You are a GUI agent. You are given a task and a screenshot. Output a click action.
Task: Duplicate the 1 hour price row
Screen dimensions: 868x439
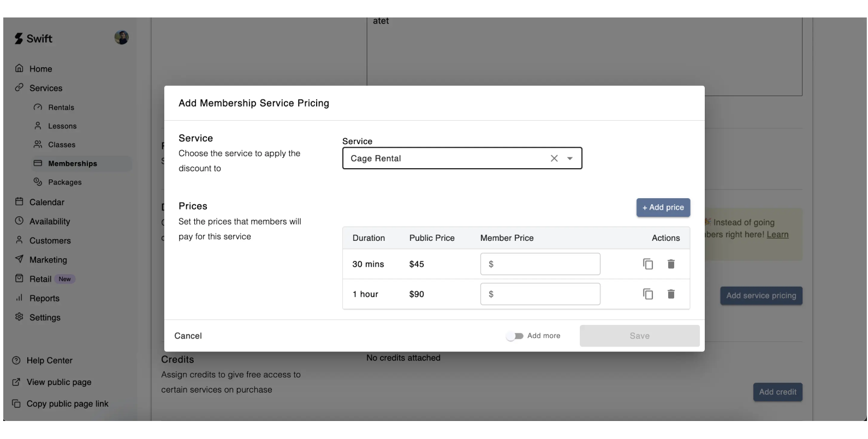coord(648,294)
